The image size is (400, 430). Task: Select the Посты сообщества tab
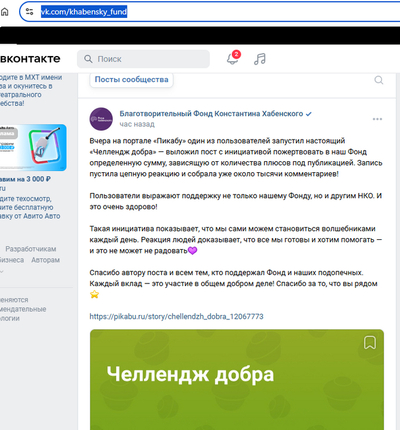pos(131,80)
